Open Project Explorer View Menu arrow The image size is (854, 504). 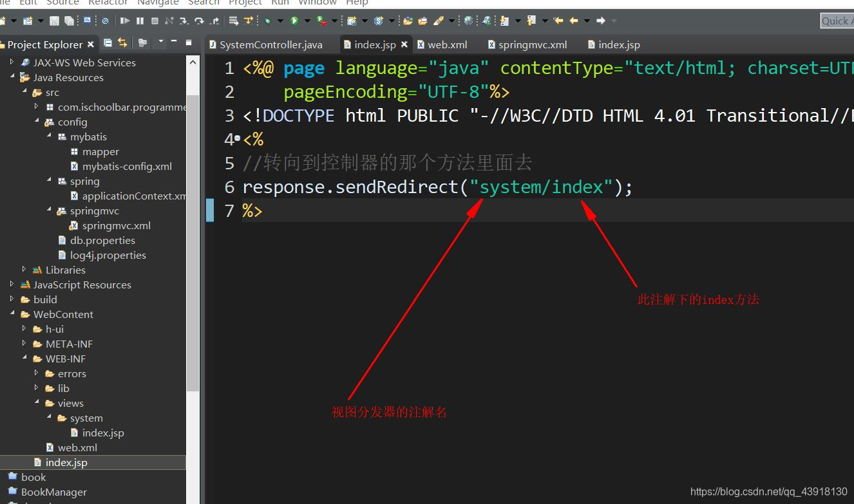[x=161, y=41]
